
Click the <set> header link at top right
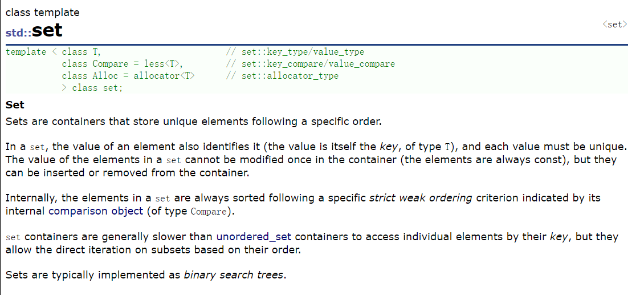(615, 25)
